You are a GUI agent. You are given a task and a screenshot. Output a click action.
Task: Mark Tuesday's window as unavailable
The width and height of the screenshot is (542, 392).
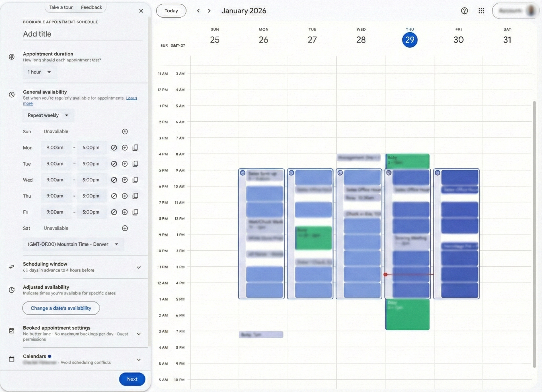[114, 164]
